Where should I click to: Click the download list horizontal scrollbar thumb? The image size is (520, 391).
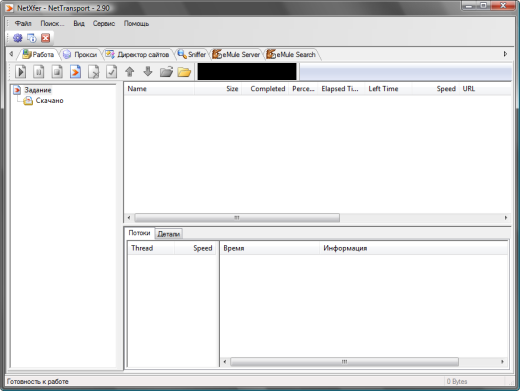pos(237,218)
